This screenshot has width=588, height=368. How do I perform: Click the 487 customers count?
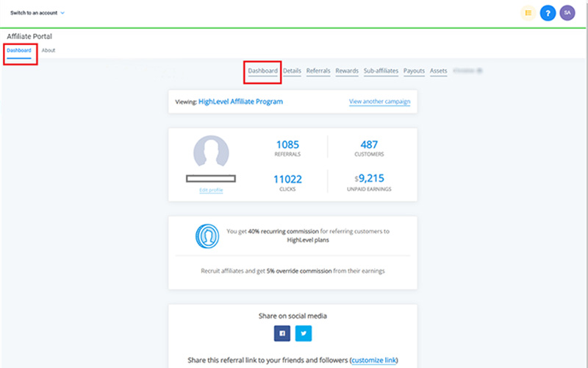(369, 144)
